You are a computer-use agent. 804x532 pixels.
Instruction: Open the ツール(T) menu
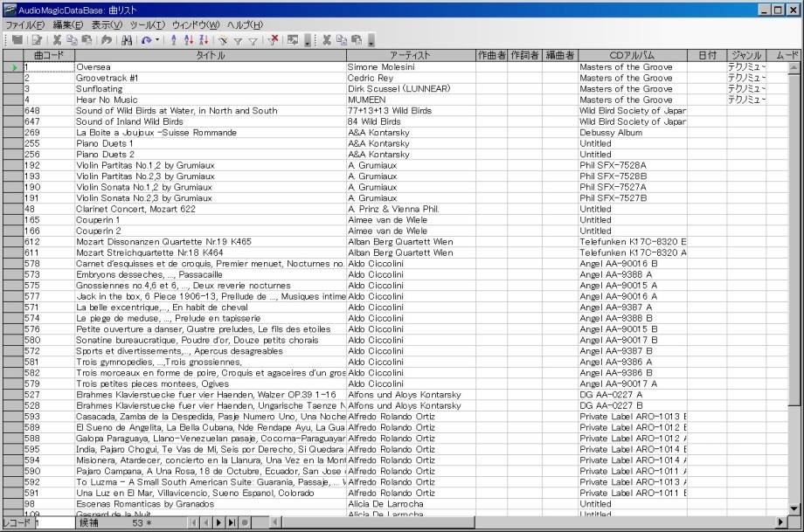(x=147, y=24)
